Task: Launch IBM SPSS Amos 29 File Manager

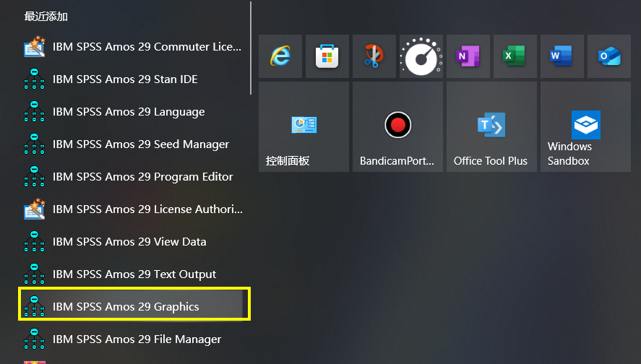Action: [x=134, y=339]
